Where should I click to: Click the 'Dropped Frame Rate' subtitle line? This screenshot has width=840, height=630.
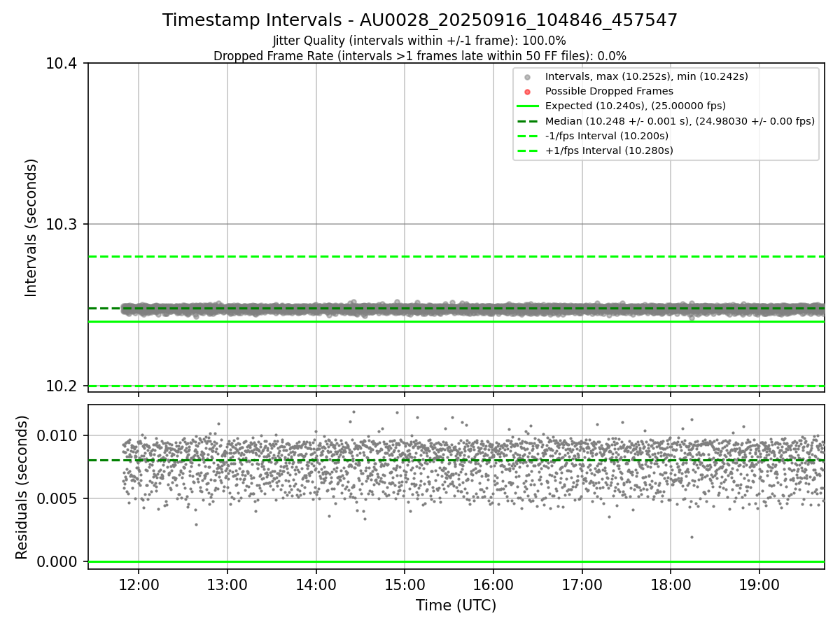pyautogui.click(x=420, y=56)
